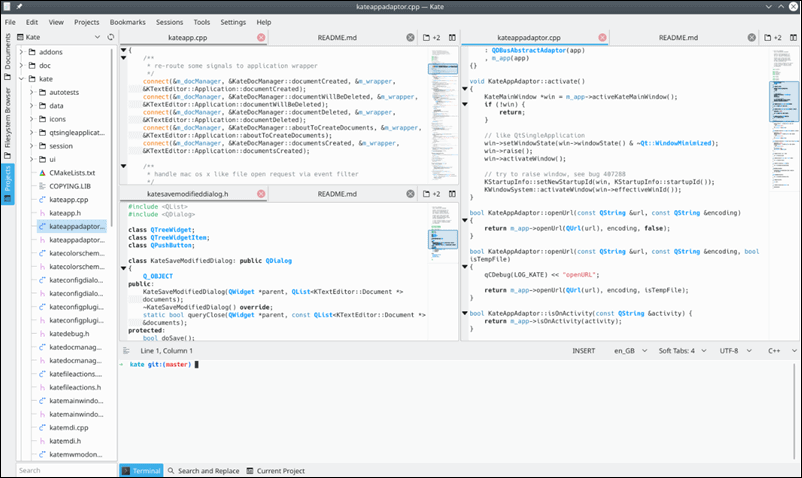
Task: Close README.md tab in top-left view
Action: tap(410, 37)
